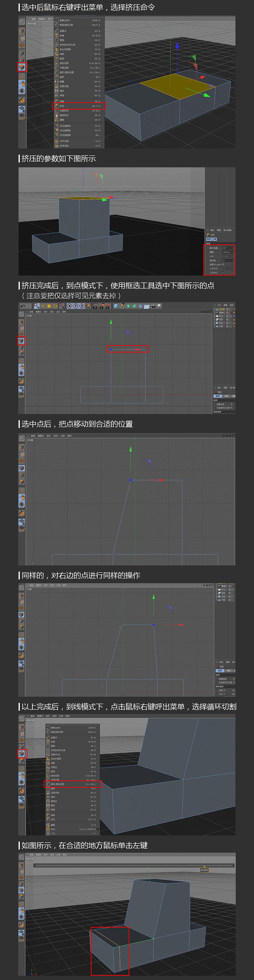
Task: Edit the 最大角度 field showing 91°
Action: pos(228,248)
